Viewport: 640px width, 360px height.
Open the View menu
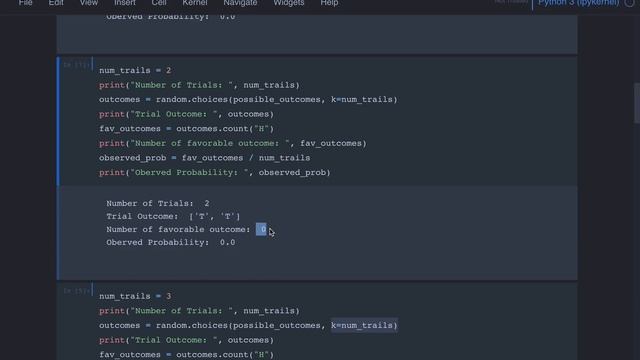[x=89, y=3]
